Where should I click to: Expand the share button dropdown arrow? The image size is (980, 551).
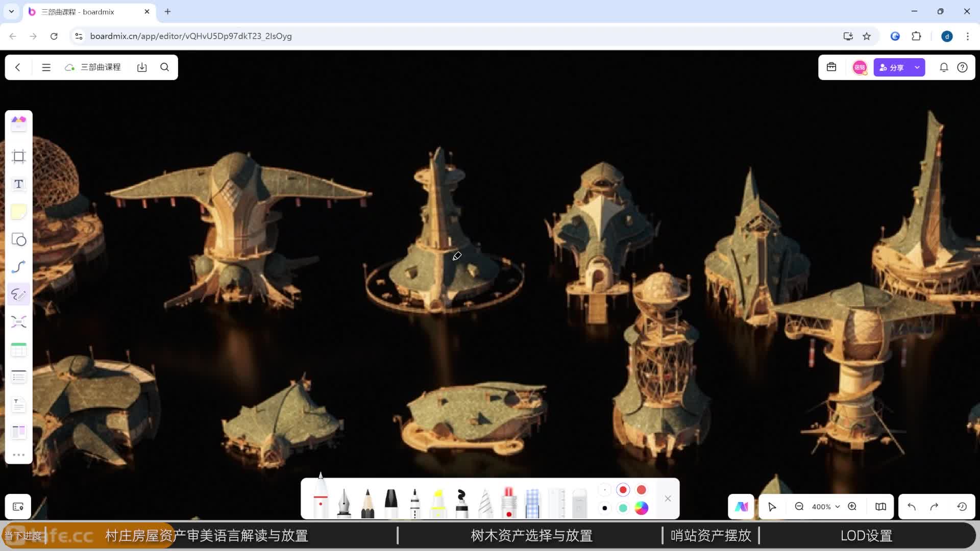[x=917, y=67]
